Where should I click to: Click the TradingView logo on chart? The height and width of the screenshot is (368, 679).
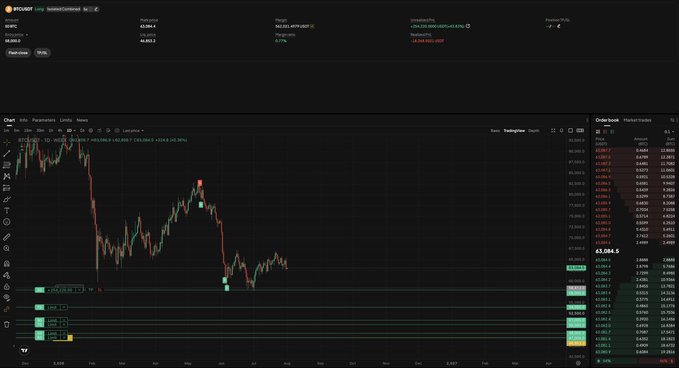tap(25, 350)
